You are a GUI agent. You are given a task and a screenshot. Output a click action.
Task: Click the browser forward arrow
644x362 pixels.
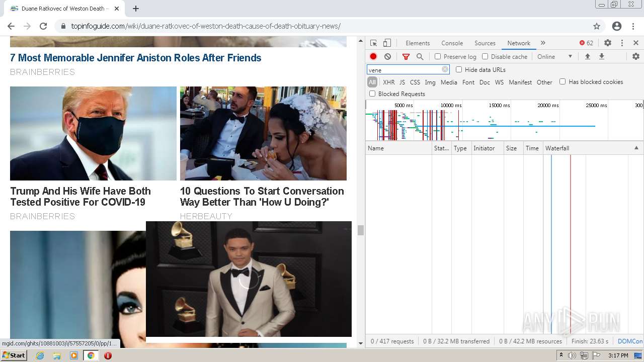click(x=27, y=26)
